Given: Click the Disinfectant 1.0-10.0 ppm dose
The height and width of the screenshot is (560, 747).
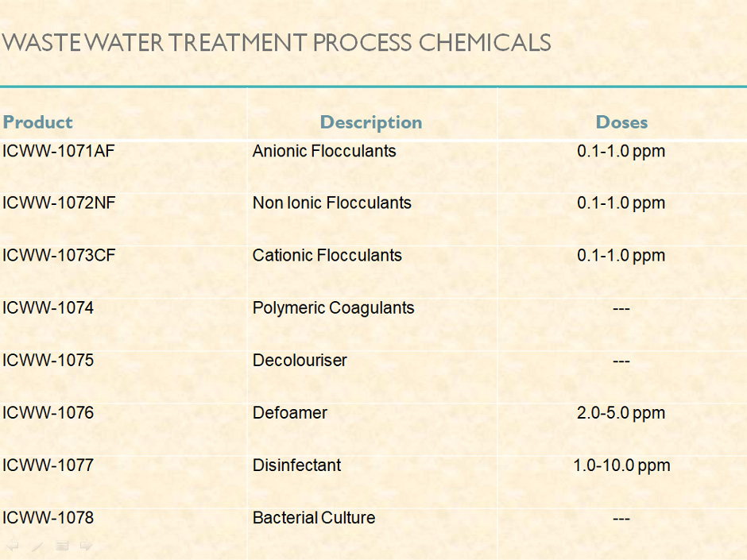Looking at the screenshot, I should pos(621,465).
